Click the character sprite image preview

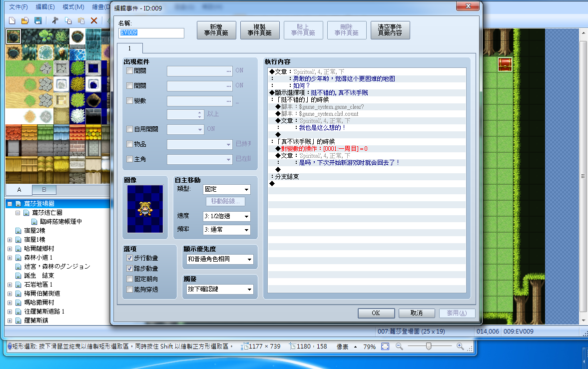(145, 209)
